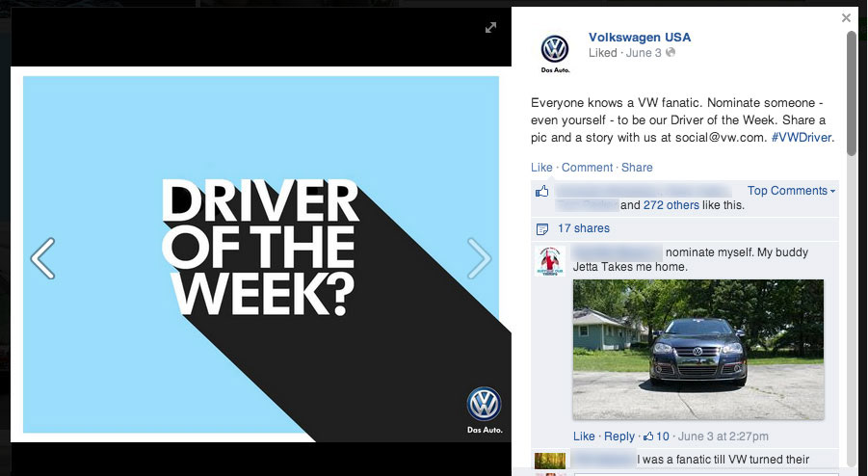868x476 pixels.
Task: Expand the Top Comments dropdown
Action: [791, 191]
